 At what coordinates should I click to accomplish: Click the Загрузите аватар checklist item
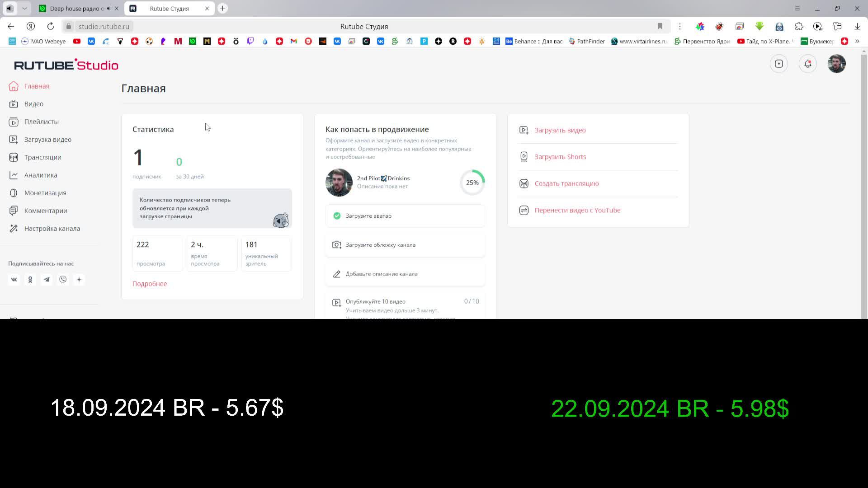[405, 216]
